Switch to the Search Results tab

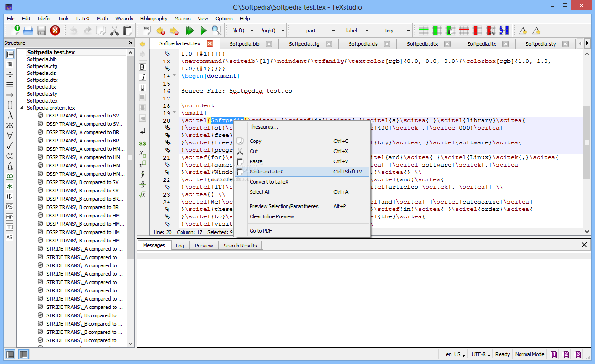click(240, 246)
